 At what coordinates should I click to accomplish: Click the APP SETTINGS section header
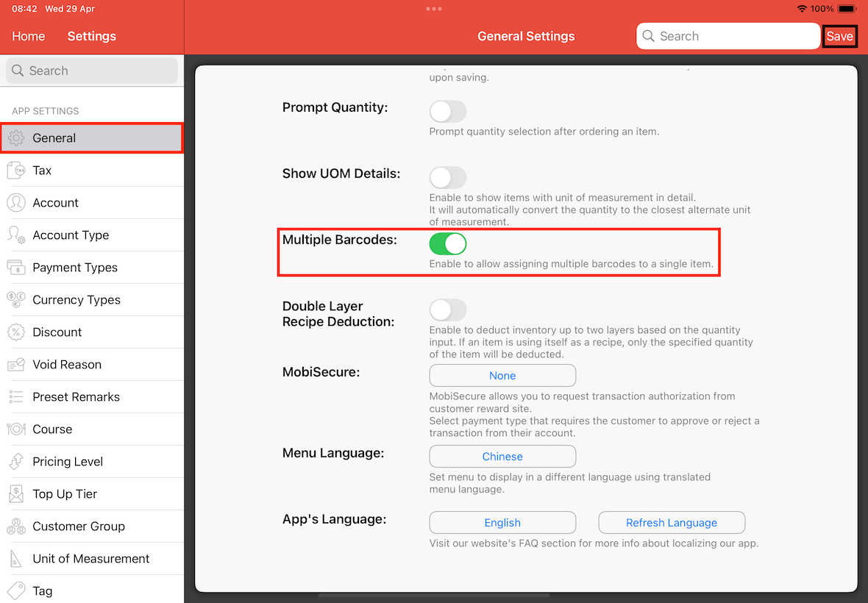pyautogui.click(x=46, y=110)
